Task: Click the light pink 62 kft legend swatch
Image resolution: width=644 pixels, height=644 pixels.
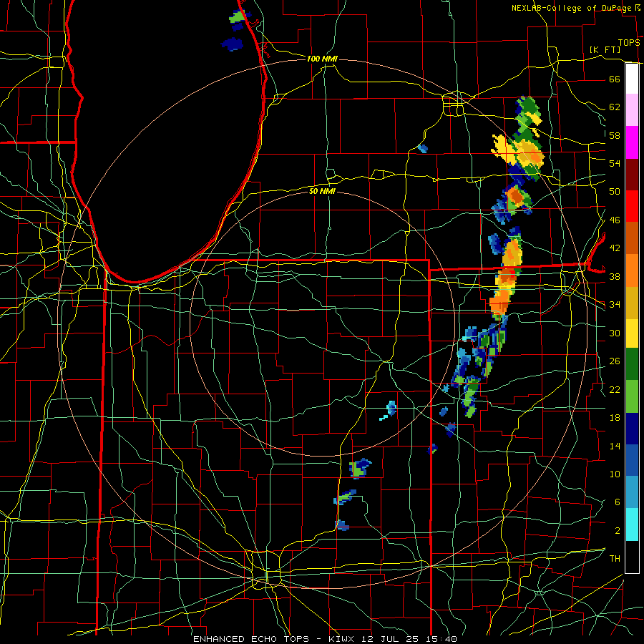Action: click(632, 110)
